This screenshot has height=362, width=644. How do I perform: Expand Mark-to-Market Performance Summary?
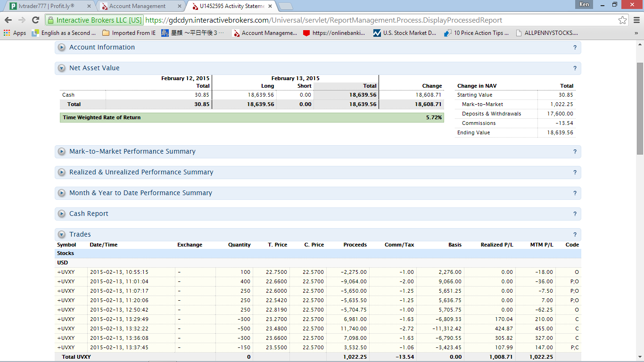(x=61, y=152)
